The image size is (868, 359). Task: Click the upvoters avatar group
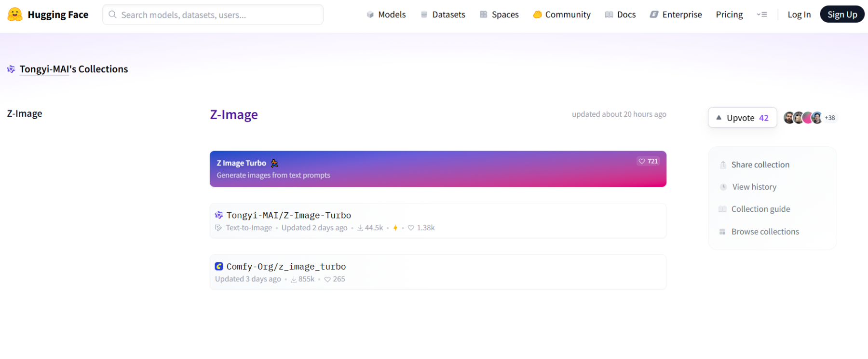(802, 118)
